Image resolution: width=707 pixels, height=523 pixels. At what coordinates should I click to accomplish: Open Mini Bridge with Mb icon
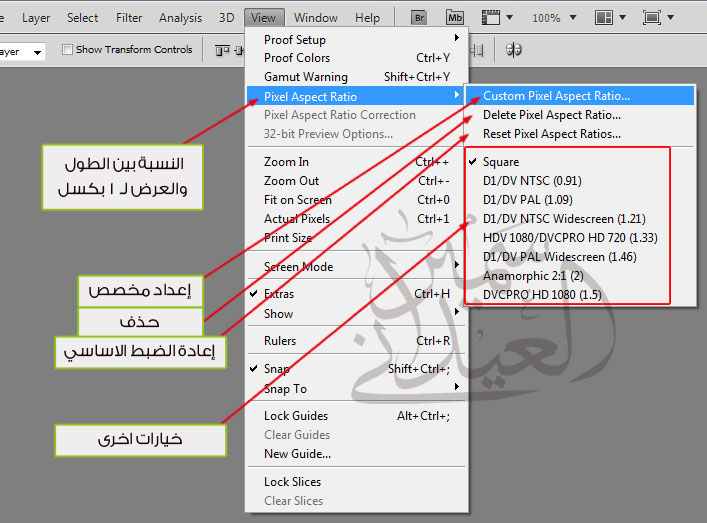point(454,18)
